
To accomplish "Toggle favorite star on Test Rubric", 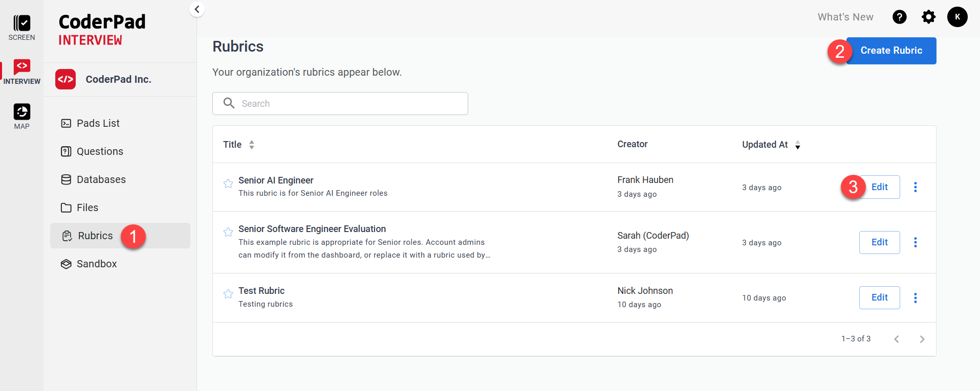I will pos(228,294).
